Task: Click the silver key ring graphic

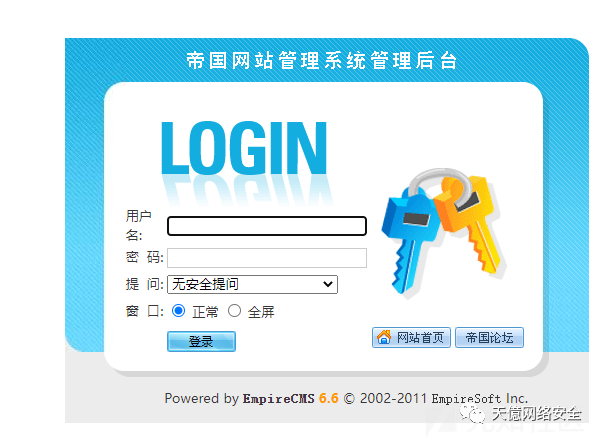Action: [x=441, y=184]
